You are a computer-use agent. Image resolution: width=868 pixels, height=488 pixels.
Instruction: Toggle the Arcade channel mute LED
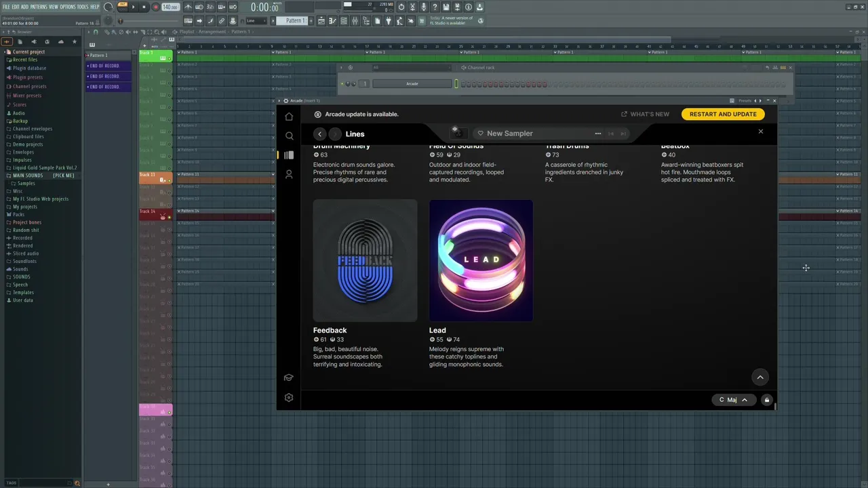click(342, 84)
